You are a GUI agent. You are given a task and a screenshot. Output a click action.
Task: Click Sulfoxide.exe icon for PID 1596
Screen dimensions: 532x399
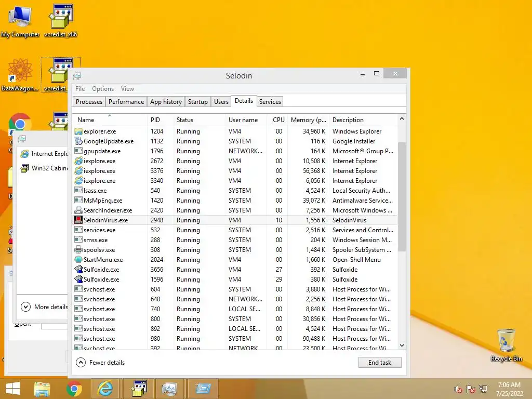(78, 279)
